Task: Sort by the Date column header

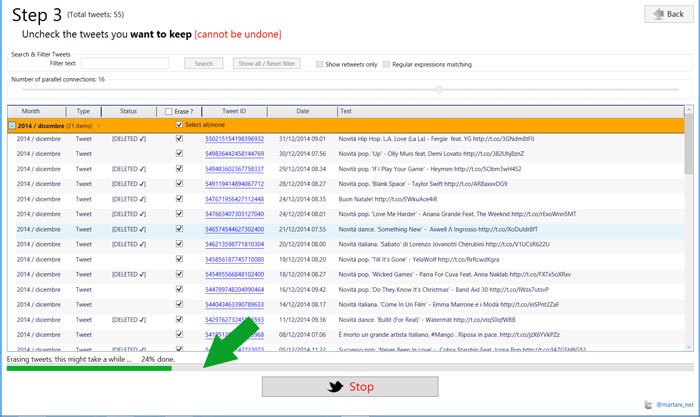Action: click(302, 111)
